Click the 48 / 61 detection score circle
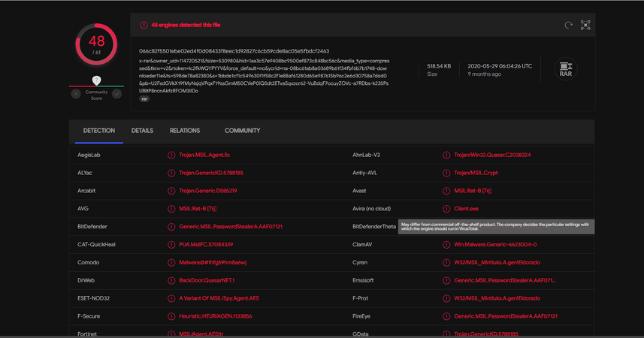This screenshot has height=338, width=644. click(96, 44)
